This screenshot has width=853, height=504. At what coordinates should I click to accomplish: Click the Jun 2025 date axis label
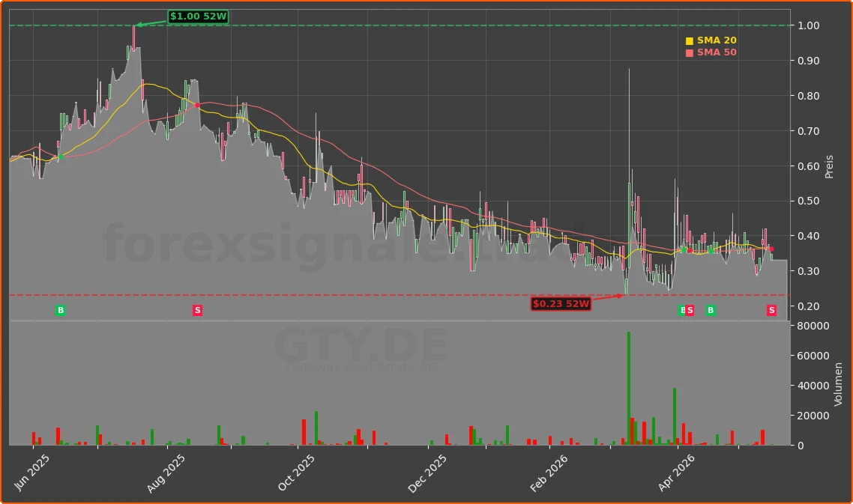tap(31, 472)
